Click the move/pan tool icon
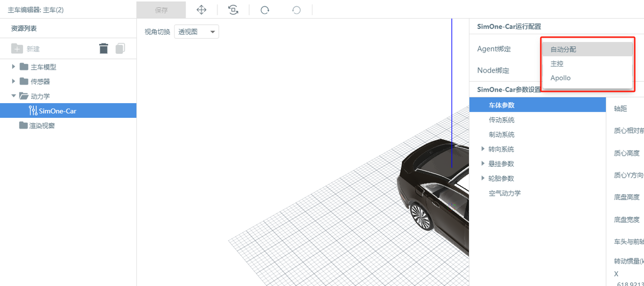The image size is (644, 286). [201, 10]
